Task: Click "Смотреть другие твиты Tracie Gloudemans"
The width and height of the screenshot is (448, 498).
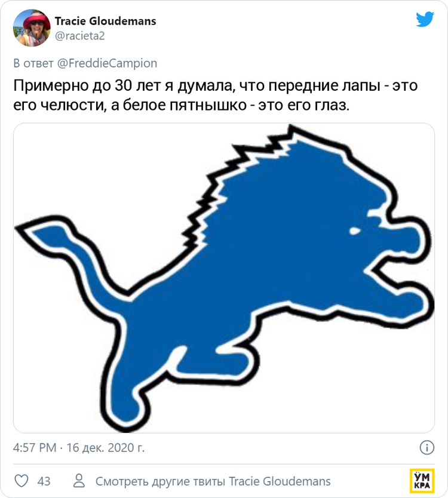Action: [x=213, y=481]
